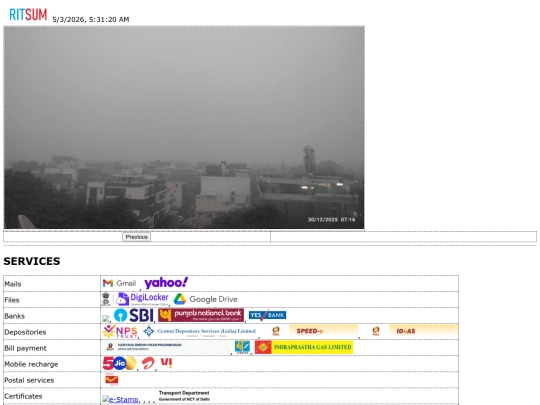Open Central Depository Services logo
The image size is (540, 405).
[200, 331]
